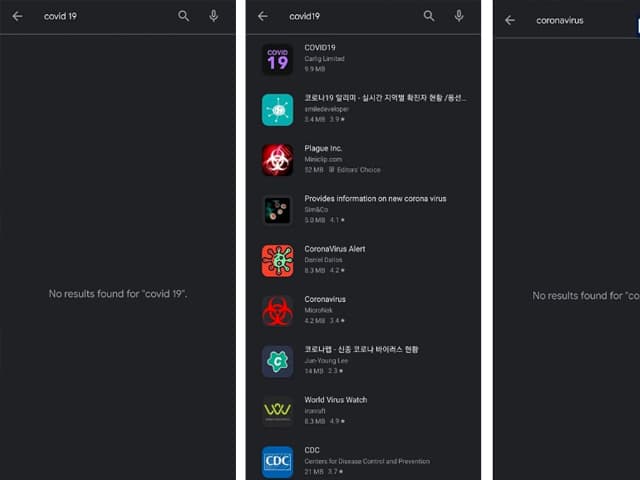Click the "covid19" search text field
The width and height of the screenshot is (640, 480).
click(x=345, y=16)
